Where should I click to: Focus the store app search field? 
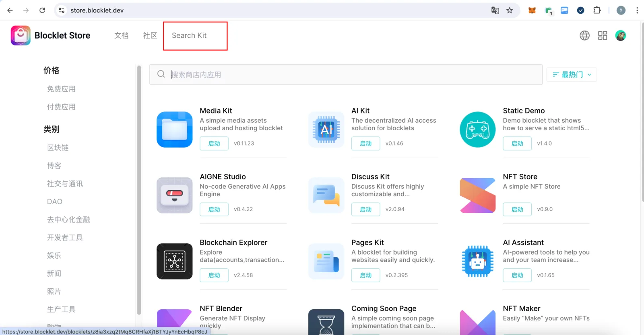click(346, 74)
